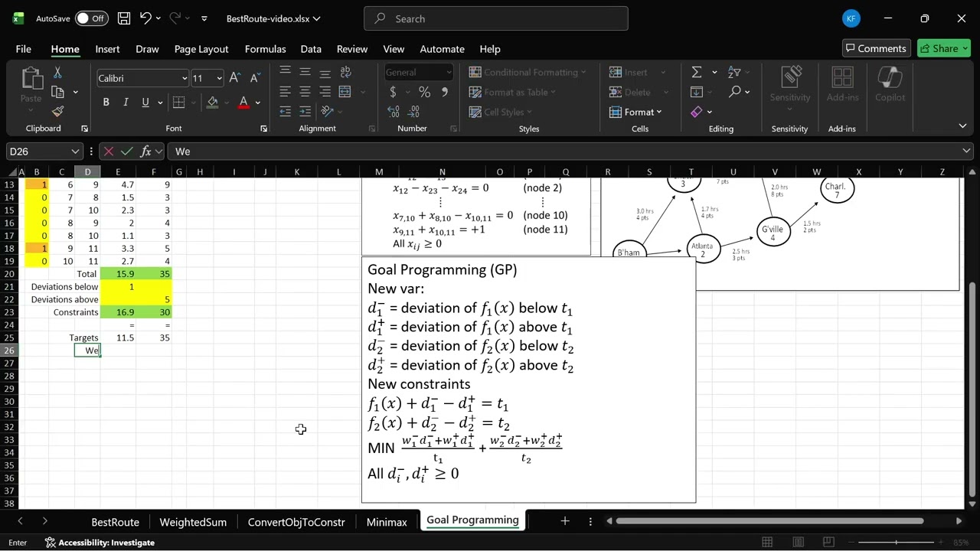Click Accessibility: Investigate in status bar
This screenshot has height=551, width=980.
tap(100, 543)
